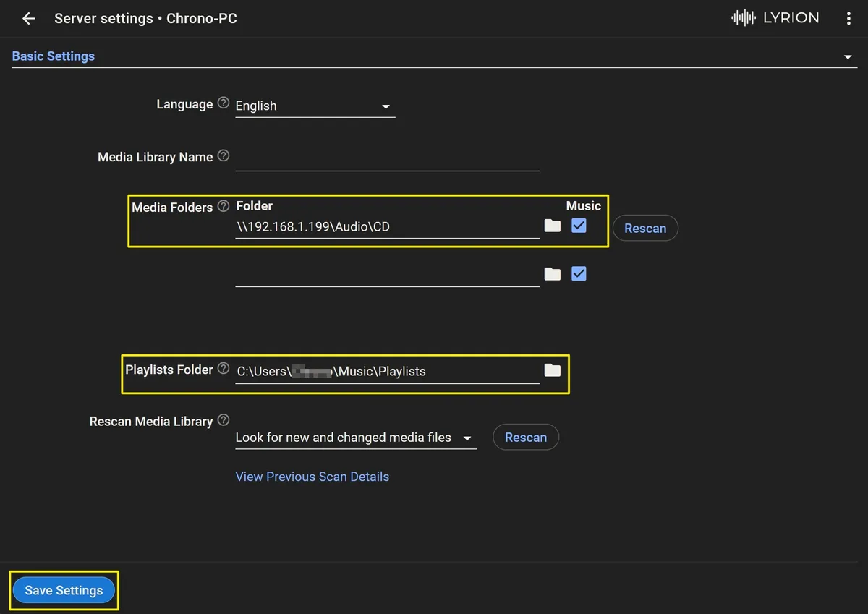Show help for Playlists Folder
Viewport: 868px width, 614px height.
(x=224, y=369)
